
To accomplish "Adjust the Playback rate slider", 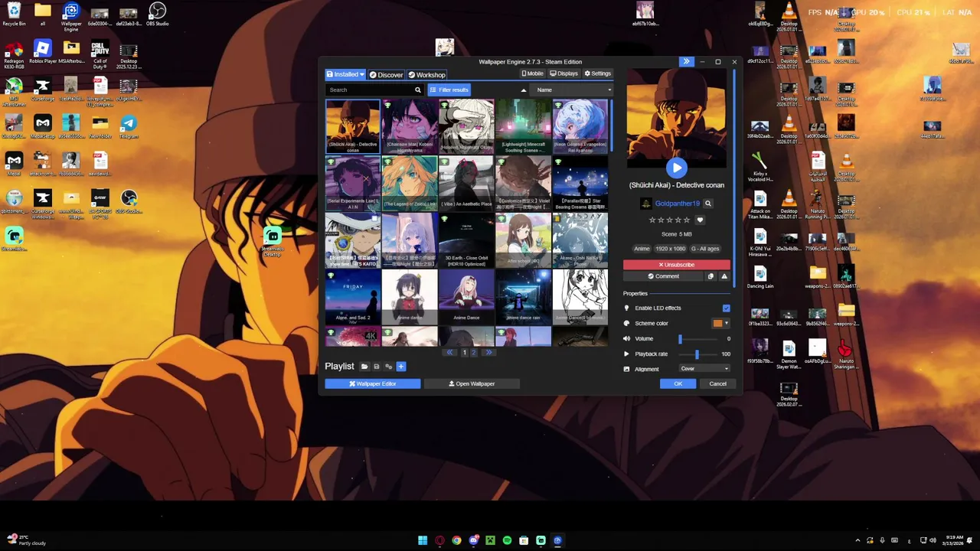I will (x=697, y=354).
